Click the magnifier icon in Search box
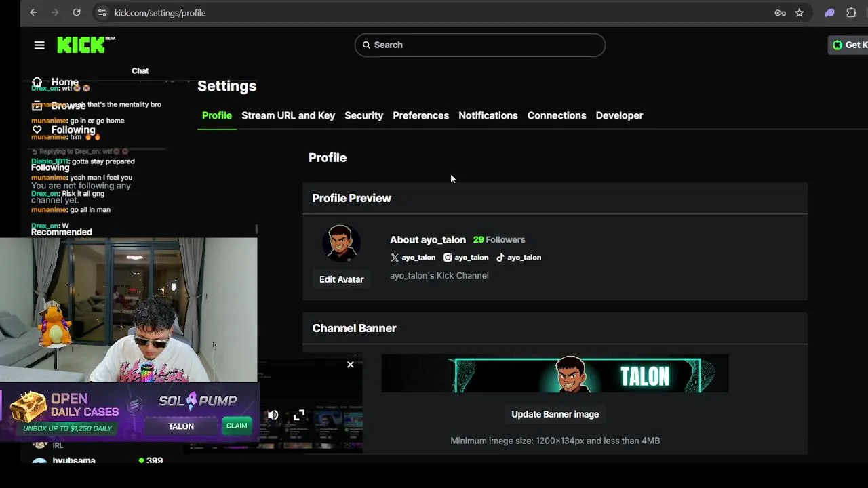Screen dimensions: 868x488 pos(366,45)
